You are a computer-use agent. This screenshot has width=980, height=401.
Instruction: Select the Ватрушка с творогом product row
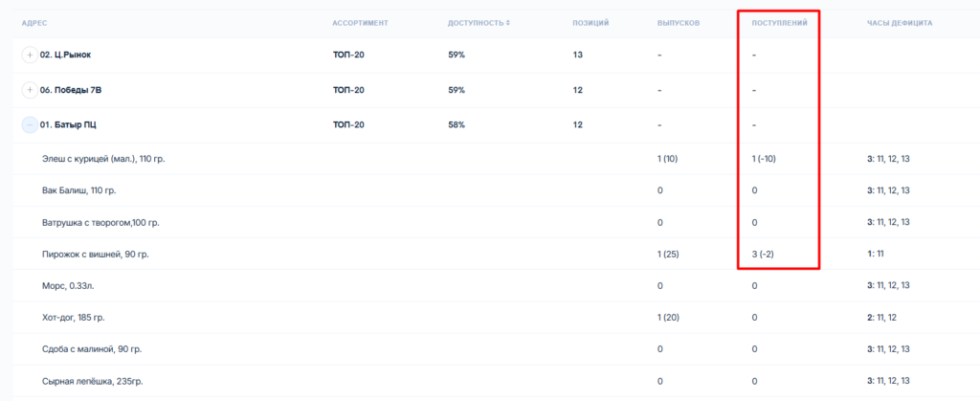[x=100, y=222]
